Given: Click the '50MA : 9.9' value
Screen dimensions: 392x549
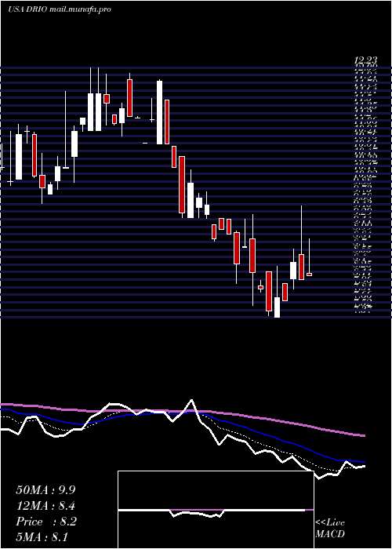Looking at the screenshot, I should click(45, 490).
